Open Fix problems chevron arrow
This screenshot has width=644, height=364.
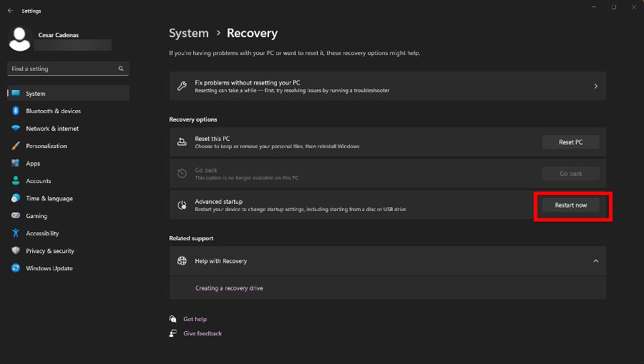595,87
